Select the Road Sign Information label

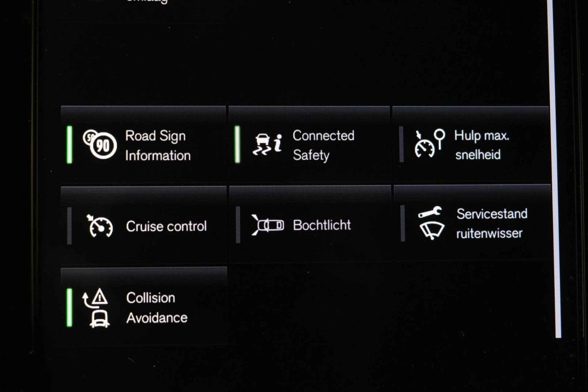coord(158,145)
